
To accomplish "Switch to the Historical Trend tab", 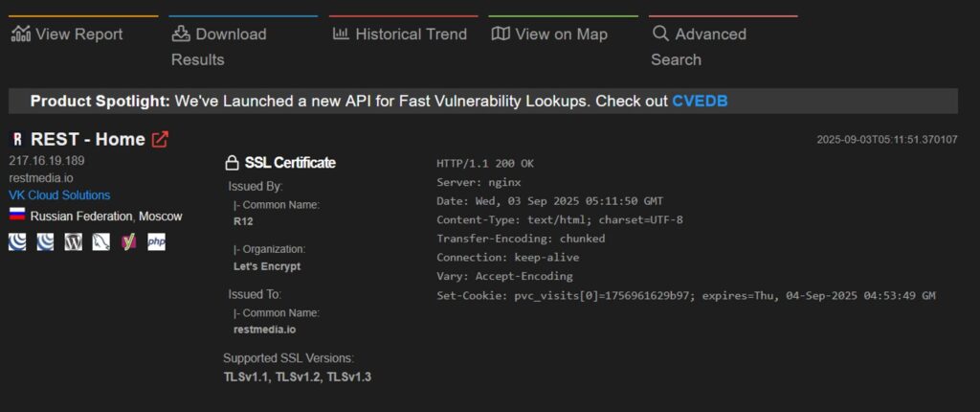I will point(400,34).
